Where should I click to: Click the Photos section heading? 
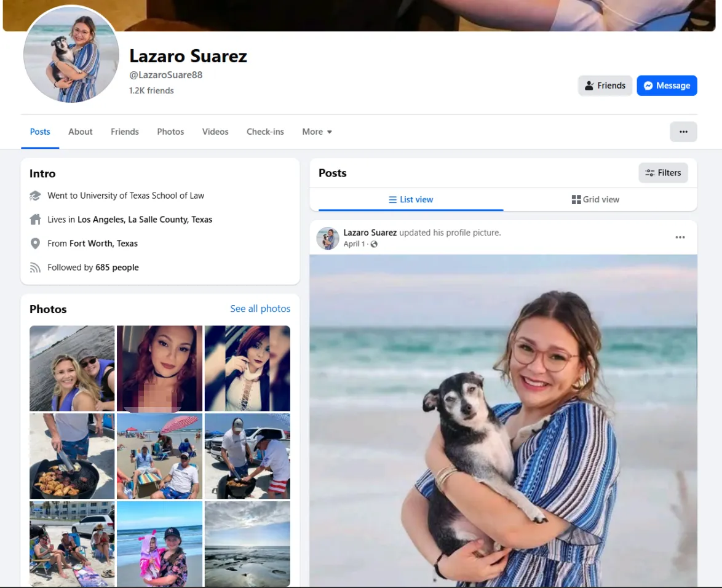point(48,309)
